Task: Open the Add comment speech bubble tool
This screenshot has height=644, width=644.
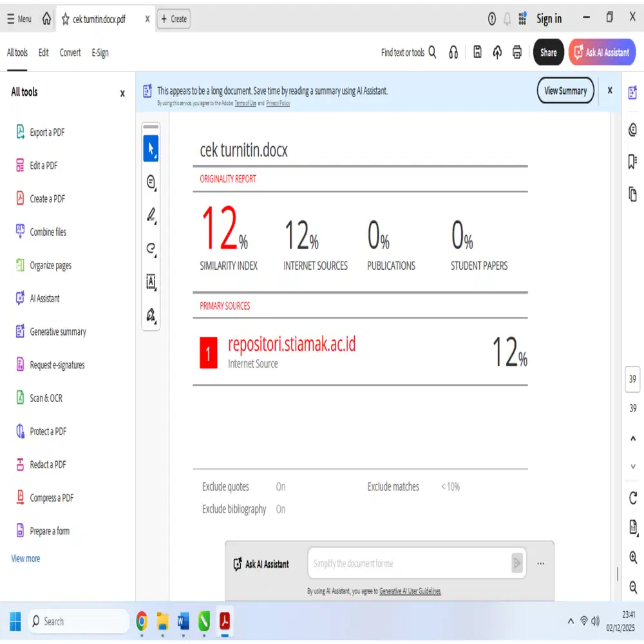Action: [x=151, y=182]
